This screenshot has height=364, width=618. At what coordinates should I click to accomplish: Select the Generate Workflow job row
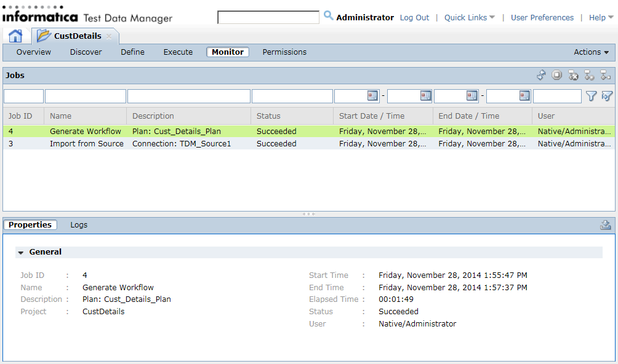click(x=309, y=132)
